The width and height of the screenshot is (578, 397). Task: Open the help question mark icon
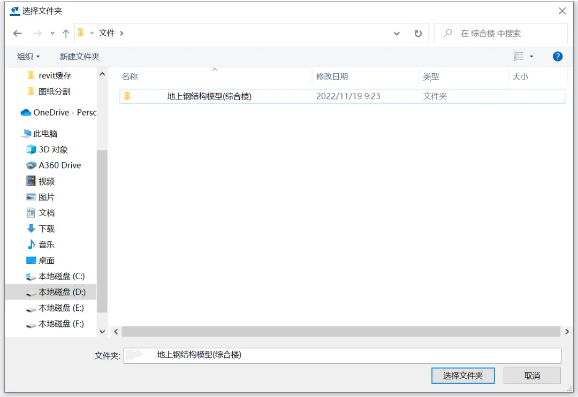click(557, 56)
